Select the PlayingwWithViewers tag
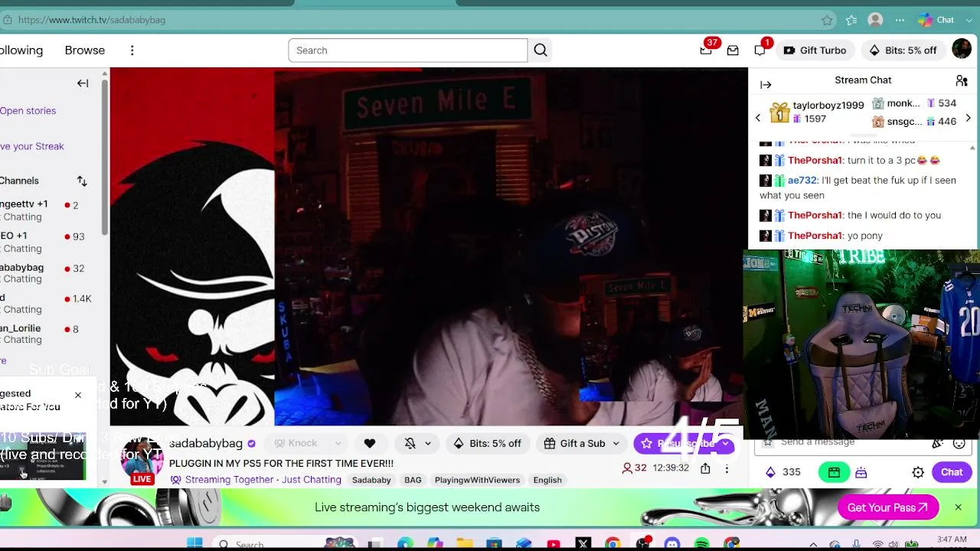This screenshot has height=551, width=980. [x=477, y=480]
